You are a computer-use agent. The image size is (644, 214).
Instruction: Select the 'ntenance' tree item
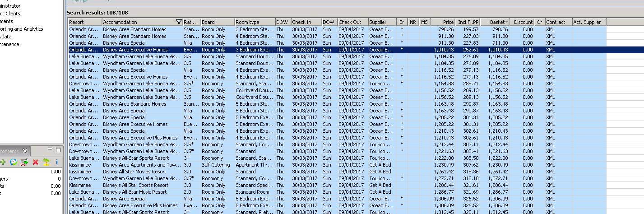9,44
